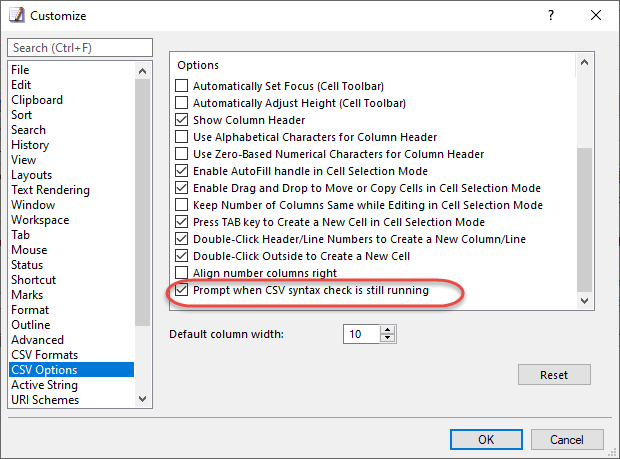The height and width of the screenshot is (459, 620).
Task: Focus the Search (Ctrl+F) field
Action: click(80, 47)
